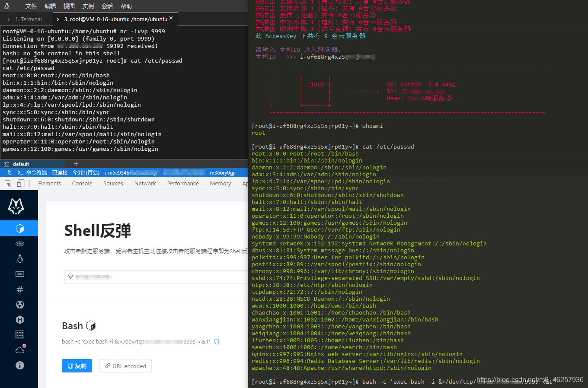Viewport: 588px width, 388px height.
Task: Click the 命令终端 terminal icon in blue bar
Action: pos(21,172)
